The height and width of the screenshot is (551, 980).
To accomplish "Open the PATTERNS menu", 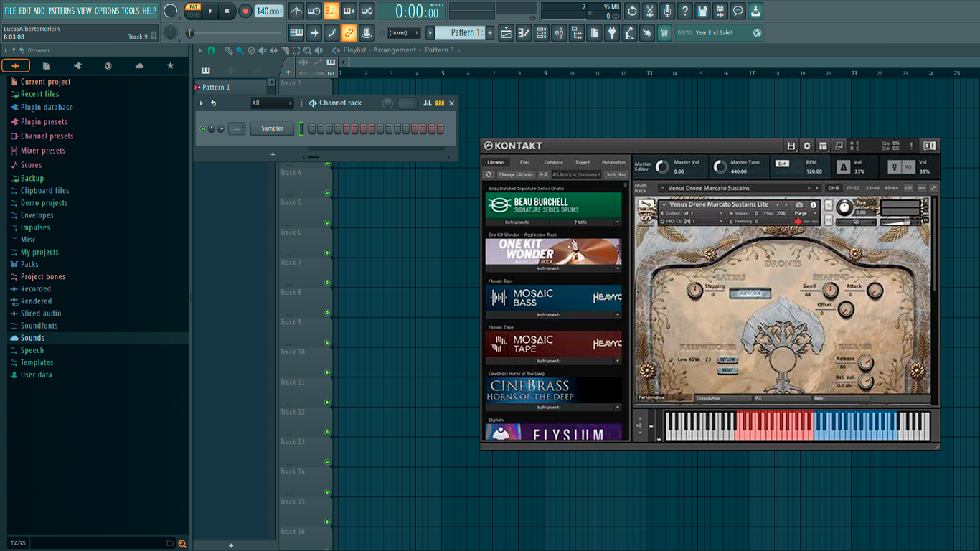I will click(61, 11).
